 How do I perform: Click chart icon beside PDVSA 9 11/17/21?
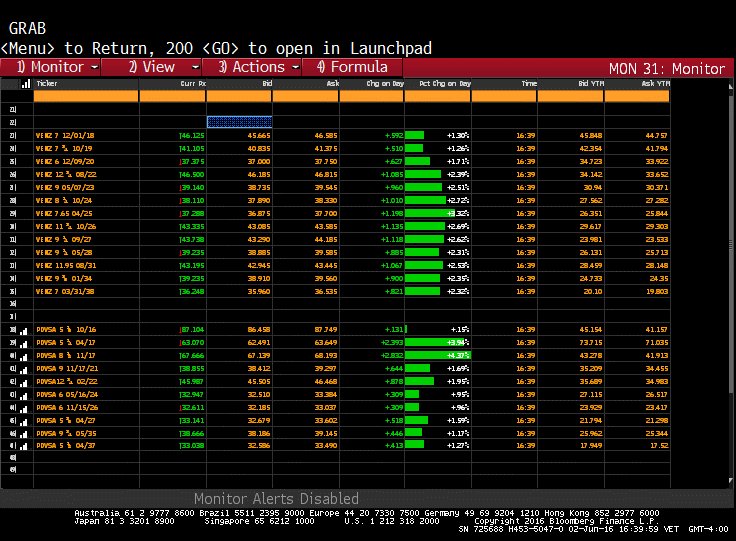(24, 367)
